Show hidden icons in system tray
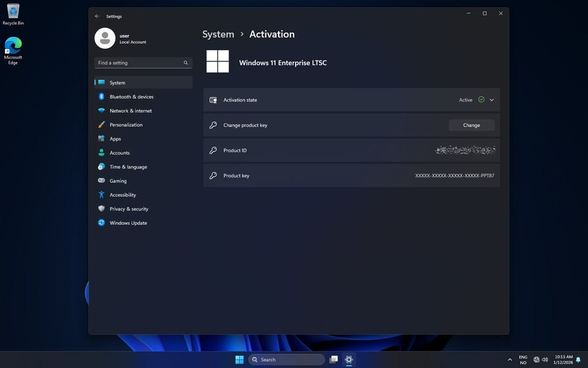This screenshot has width=588, height=368. [510, 360]
